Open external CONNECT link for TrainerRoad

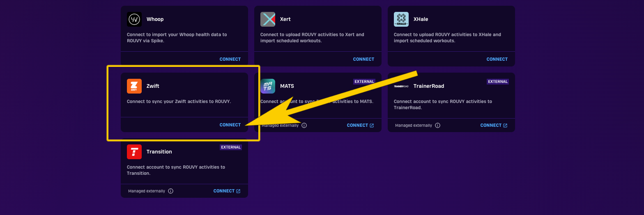pyautogui.click(x=494, y=125)
